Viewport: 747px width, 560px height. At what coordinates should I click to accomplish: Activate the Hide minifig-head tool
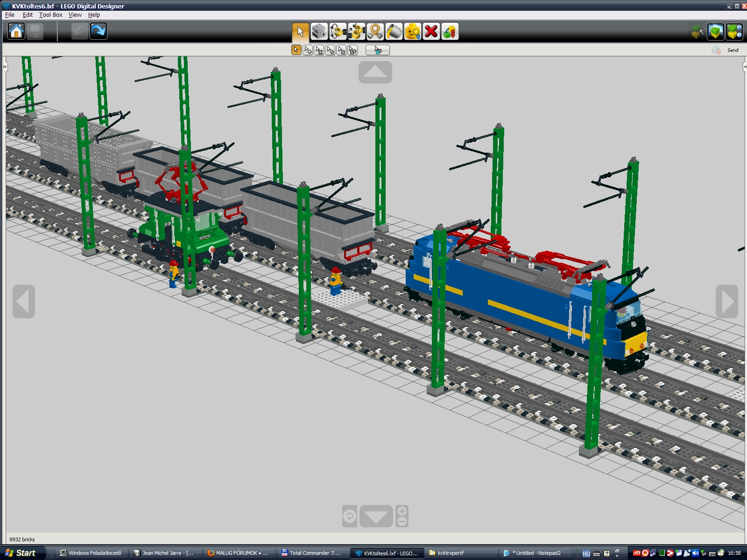pos(412,32)
